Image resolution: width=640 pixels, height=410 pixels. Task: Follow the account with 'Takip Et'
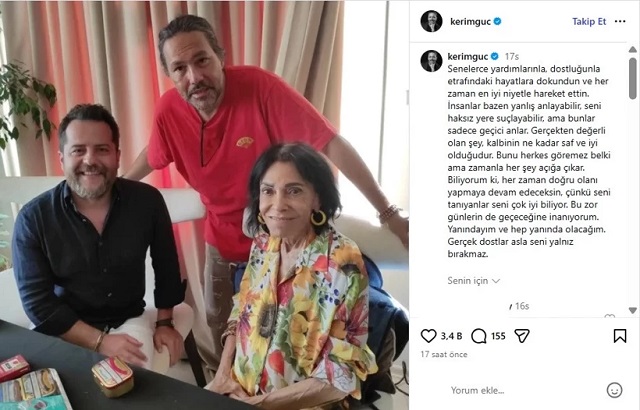(589, 22)
